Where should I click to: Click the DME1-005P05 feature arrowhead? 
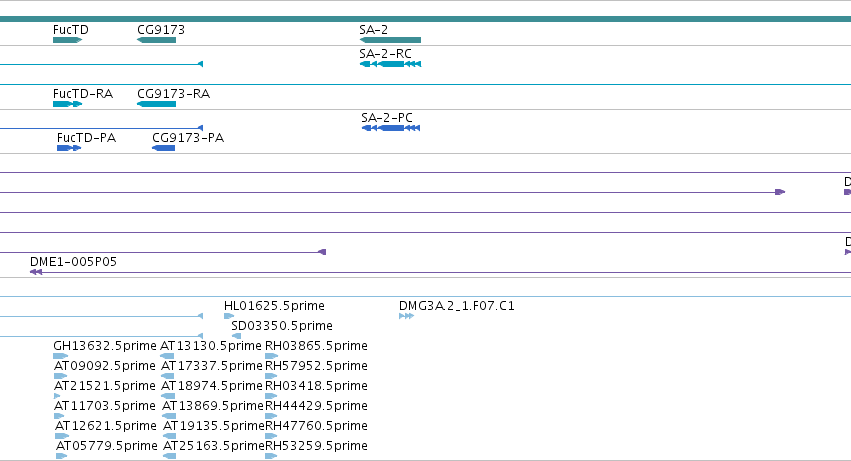36,272
